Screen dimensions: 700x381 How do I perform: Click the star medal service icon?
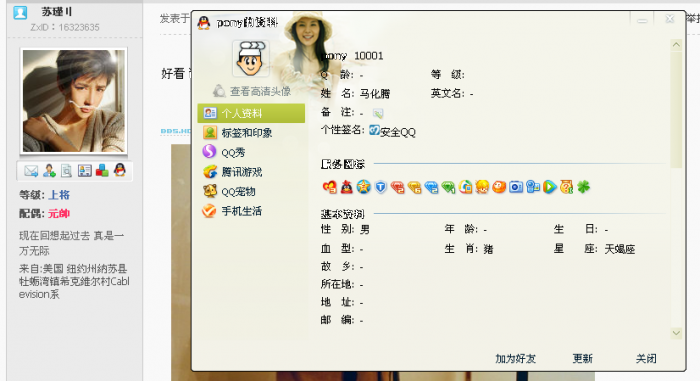363,187
